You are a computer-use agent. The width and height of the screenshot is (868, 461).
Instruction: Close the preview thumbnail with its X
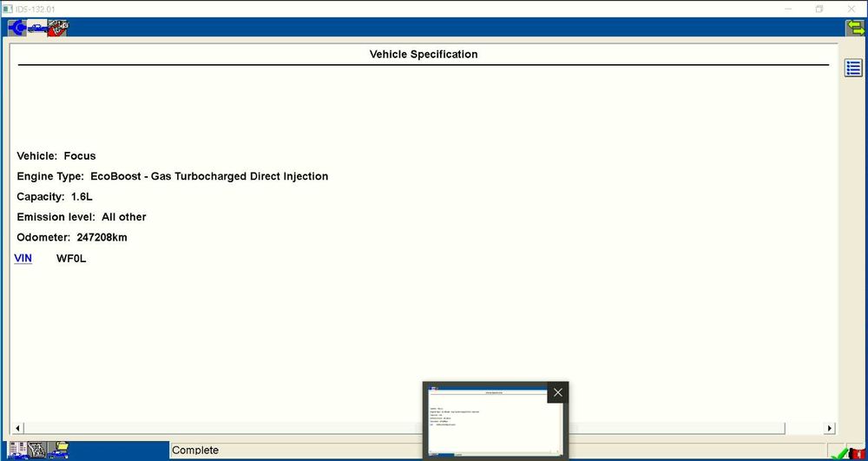point(557,392)
